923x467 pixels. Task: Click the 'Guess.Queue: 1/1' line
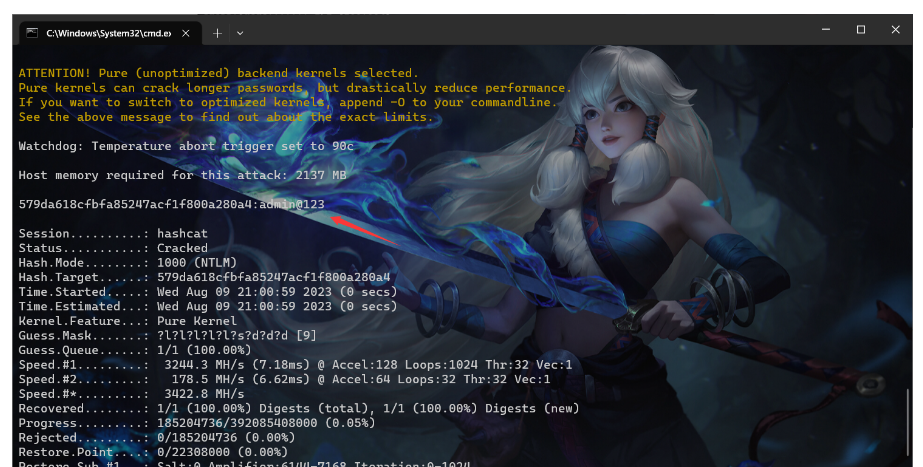[x=135, y=350]
